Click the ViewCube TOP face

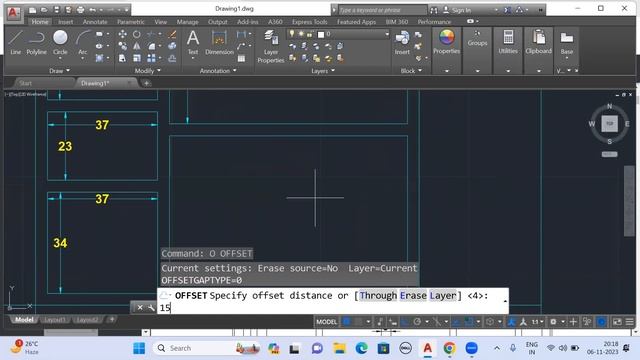click(609, 123)
